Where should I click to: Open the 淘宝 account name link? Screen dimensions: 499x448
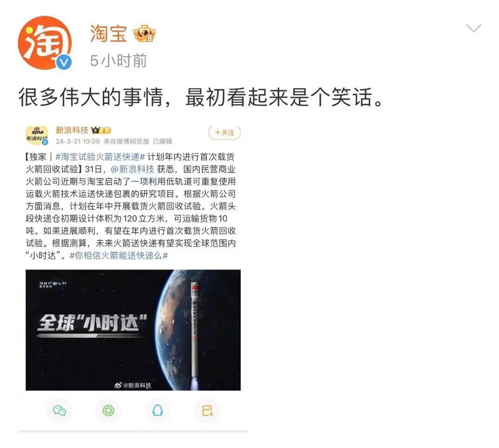[x=108, y=33]
